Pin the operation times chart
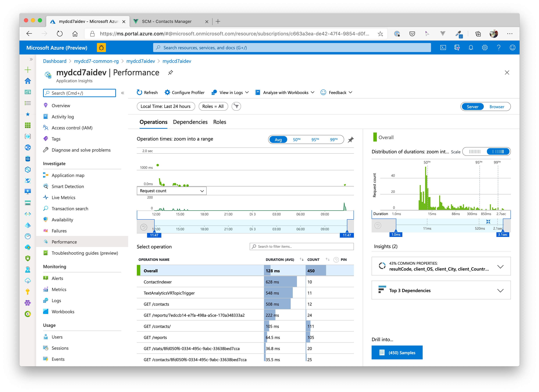 [x=351, y=140]
